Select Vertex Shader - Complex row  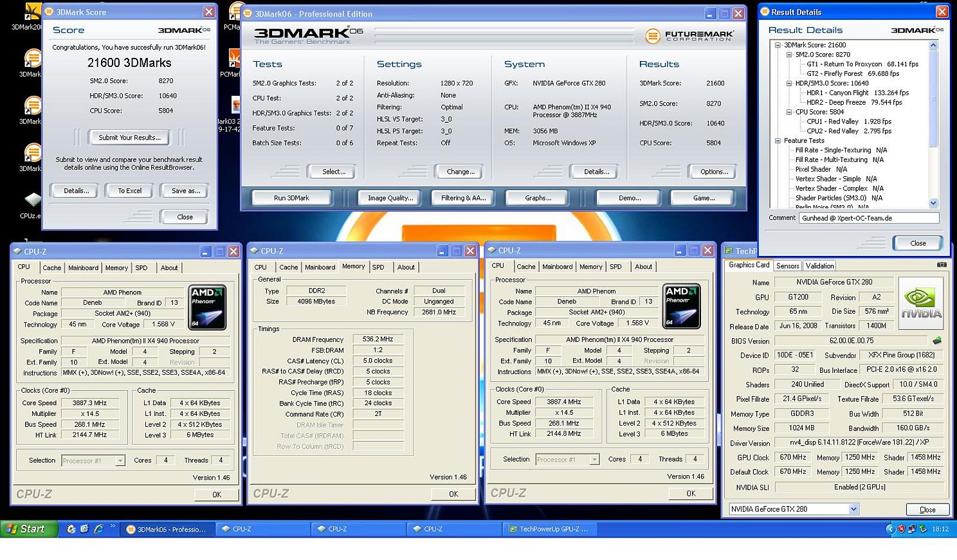[x=839, y=188]
